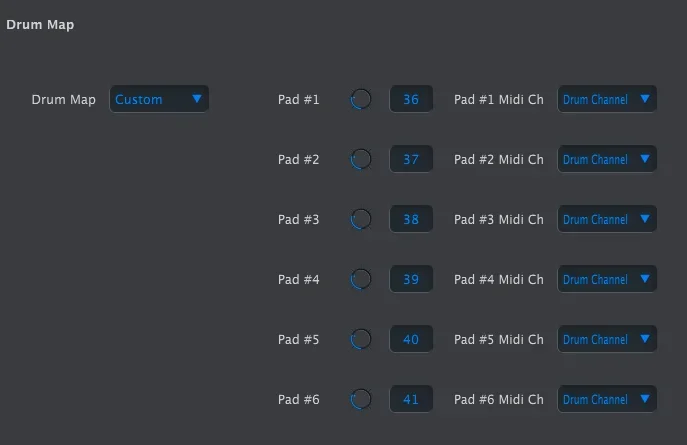Expand the Pad #4 Midi Ch dropdown
This screenshot has height=445, width=687.
click(x=607, y=279)
